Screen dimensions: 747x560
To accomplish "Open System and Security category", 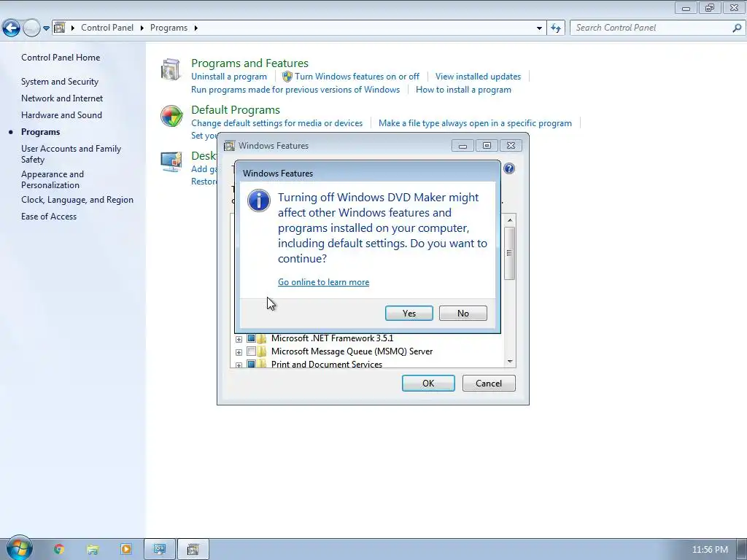I will [x=60, y=82].
